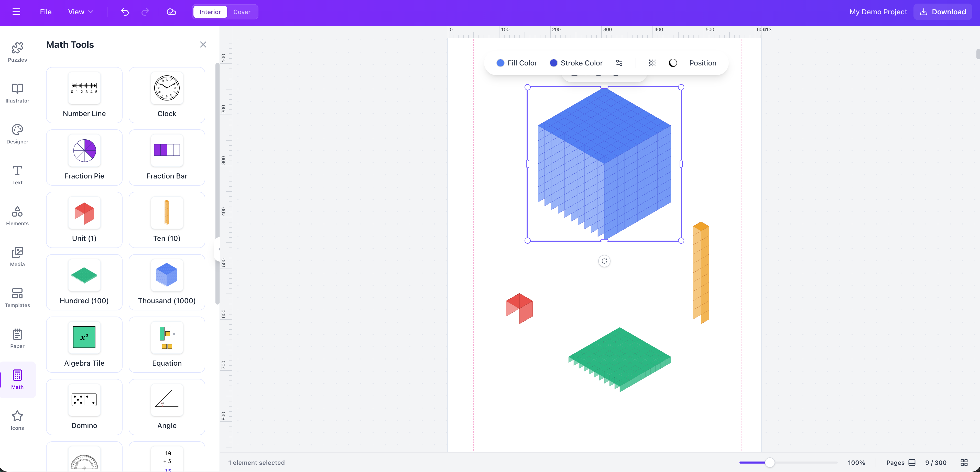The height and width of the screenshot is (472, 980).
Task: Insert the Fraction Pie math tool
Action: point(84,157)
